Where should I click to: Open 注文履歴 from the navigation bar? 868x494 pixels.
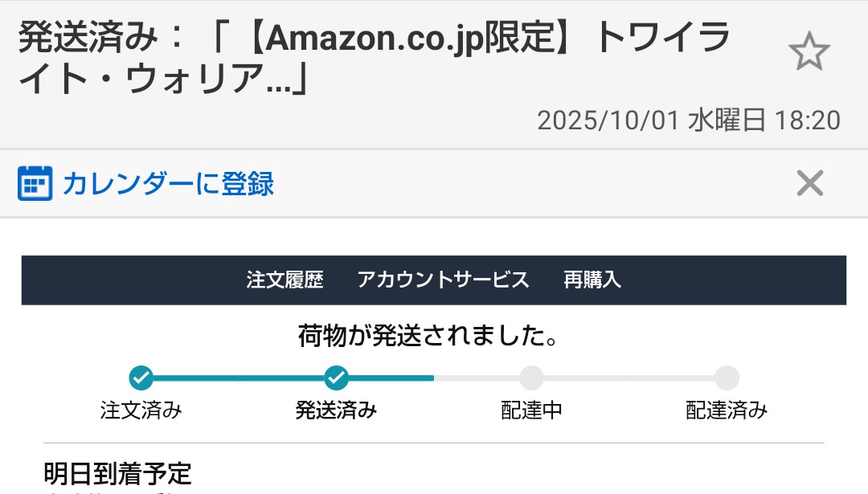284,280
